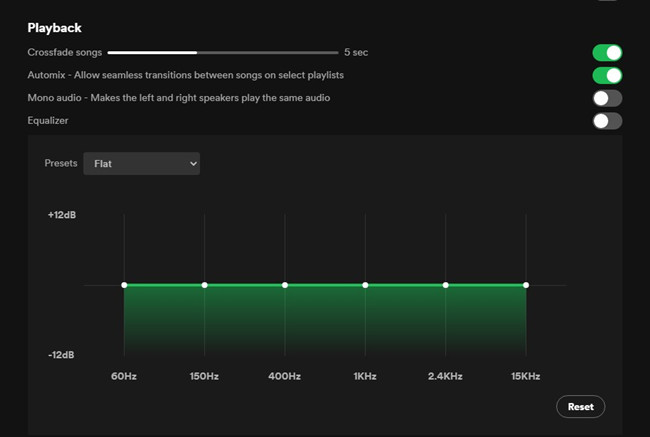Click the 150Hz equalizer band handle
The width and height of the screenshot is (650, 437).
pyautogui.click(x=204, y=285)
